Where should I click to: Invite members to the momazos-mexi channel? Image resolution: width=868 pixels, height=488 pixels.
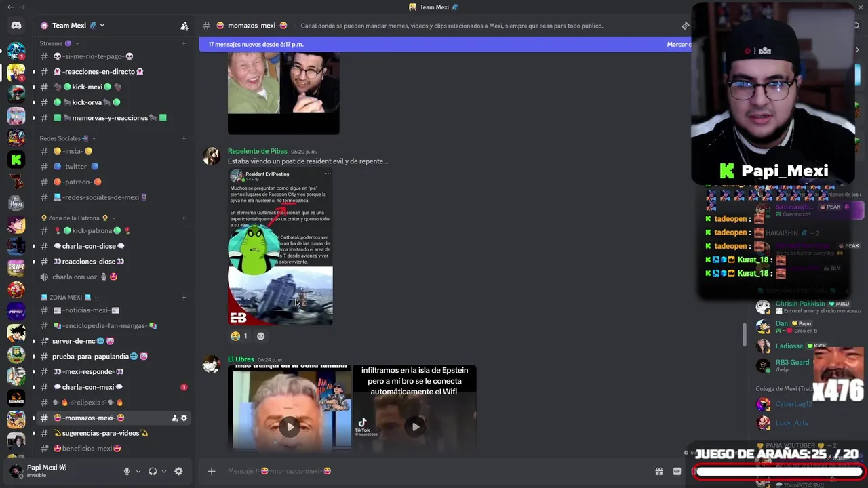click(174, 418)
